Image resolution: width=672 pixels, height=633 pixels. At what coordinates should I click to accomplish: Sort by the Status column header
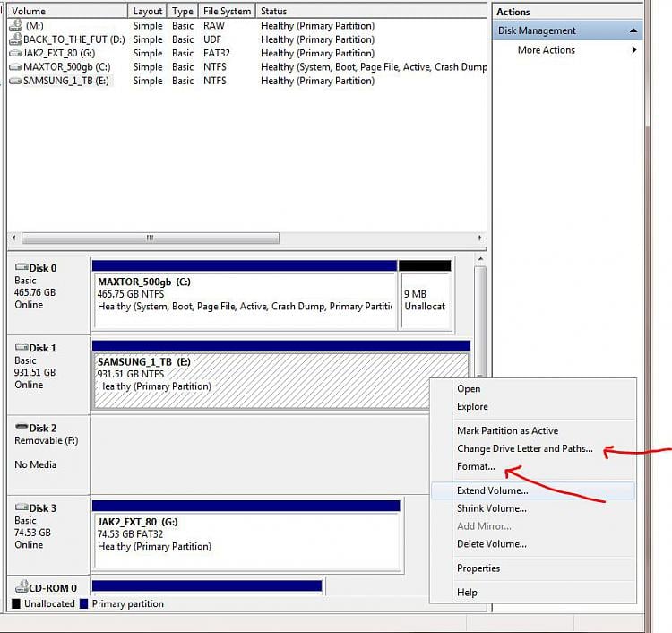(372, 11)
